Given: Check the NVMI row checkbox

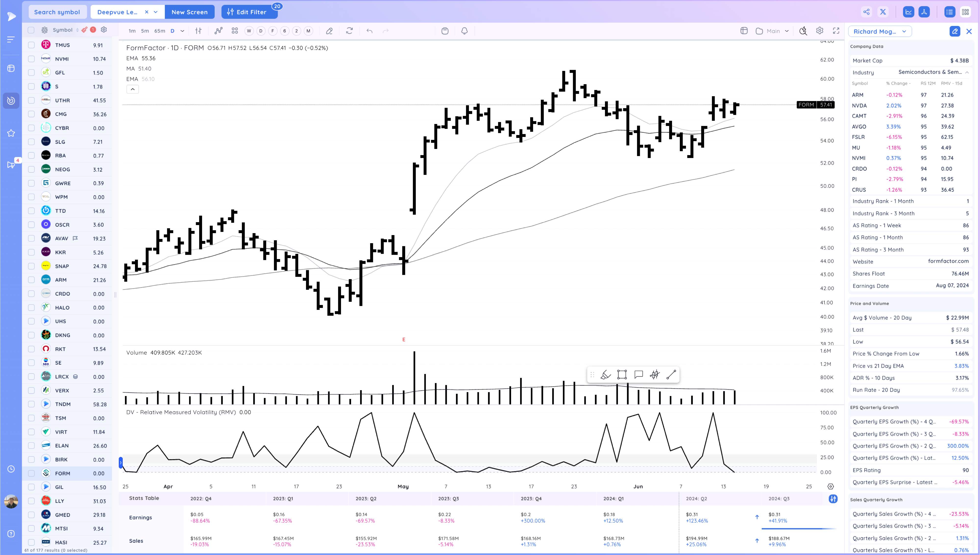Looking at the screenshot, I should coord(31,59).
